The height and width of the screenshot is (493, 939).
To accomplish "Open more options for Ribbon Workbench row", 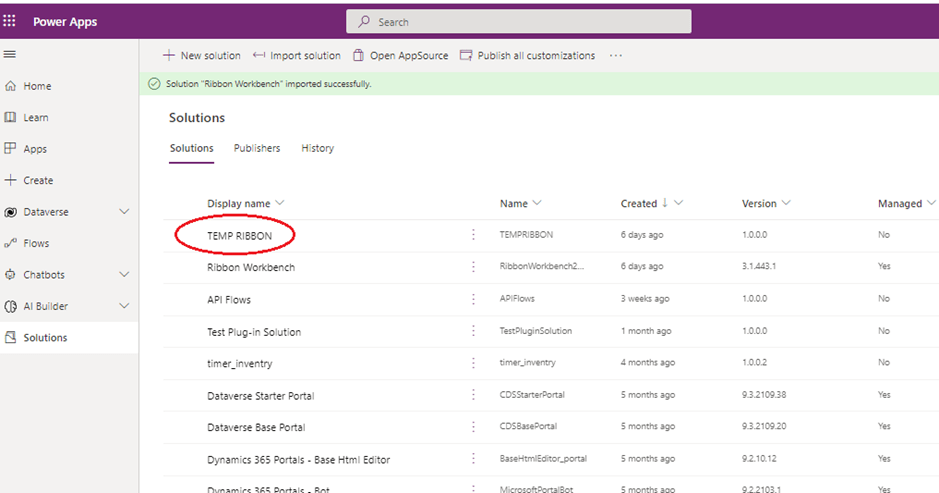I will [x=473, y=267].
